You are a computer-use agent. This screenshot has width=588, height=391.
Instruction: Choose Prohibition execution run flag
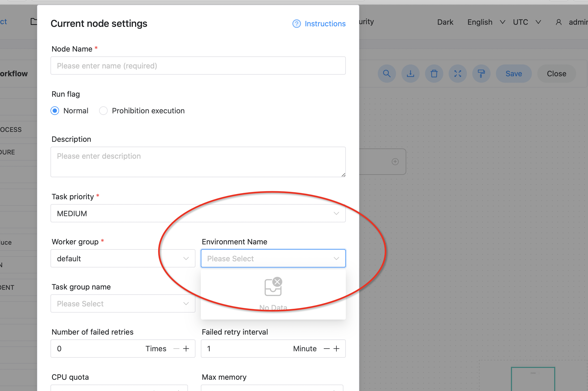[103, 110]
